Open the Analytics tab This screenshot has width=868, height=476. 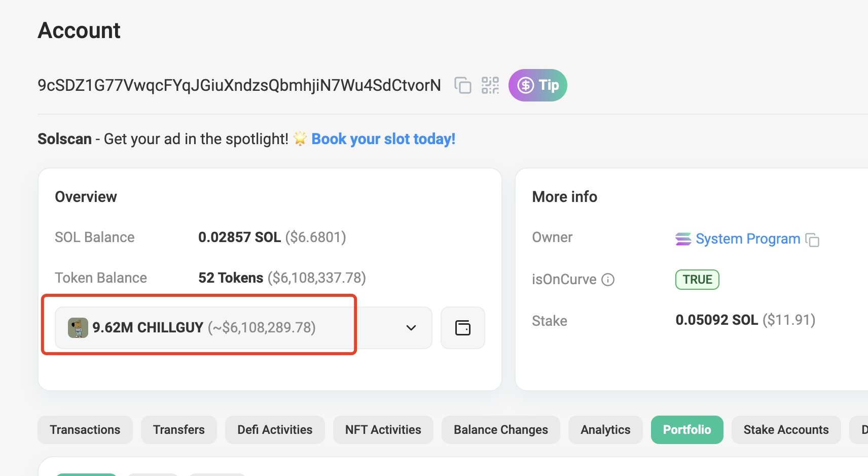605,430
